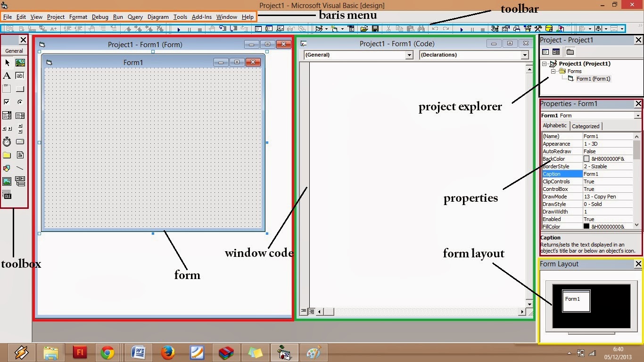Viewport: 644px width, 362px height.
Task: Open the Align controls dropdown arrow
Action: (590, 29)
